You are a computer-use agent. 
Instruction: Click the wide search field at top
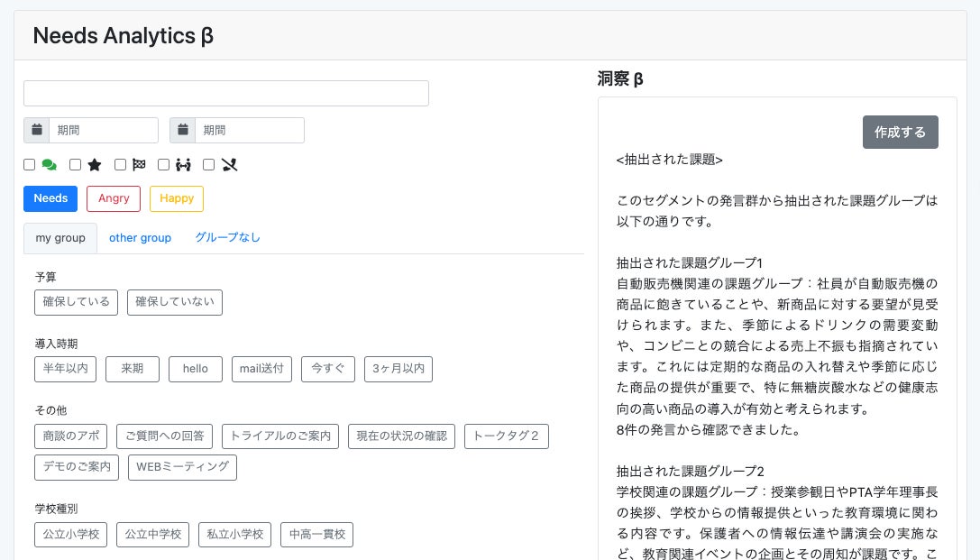225,94
